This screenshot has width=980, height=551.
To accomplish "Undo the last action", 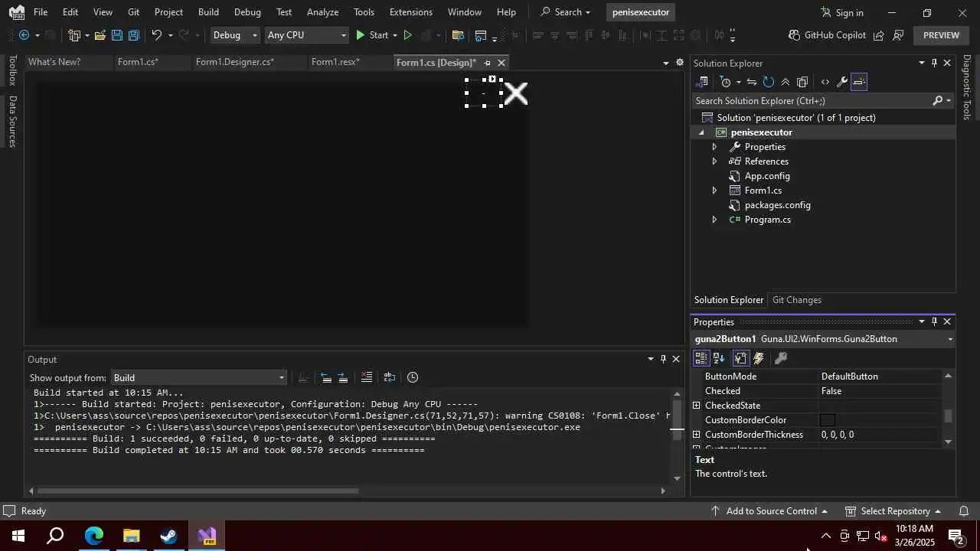I will point(156,35).
